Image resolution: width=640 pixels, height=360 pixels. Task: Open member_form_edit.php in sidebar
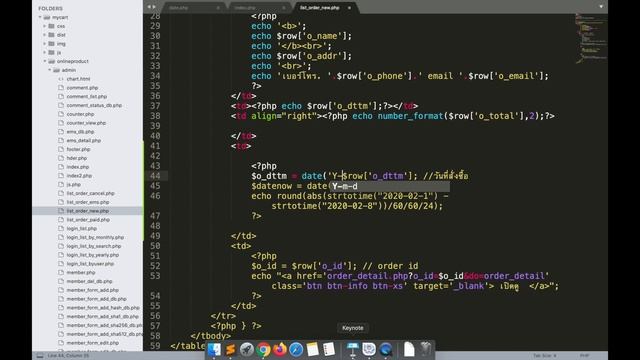pos(93,343)
